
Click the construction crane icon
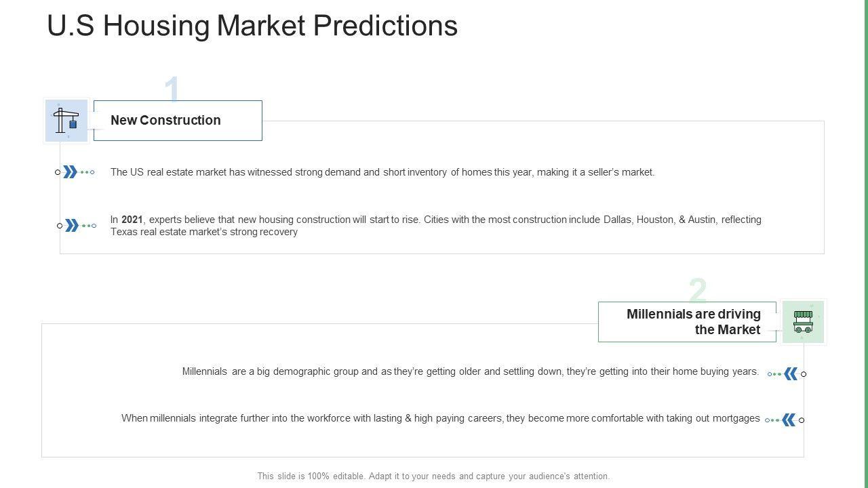coord(66,121)
